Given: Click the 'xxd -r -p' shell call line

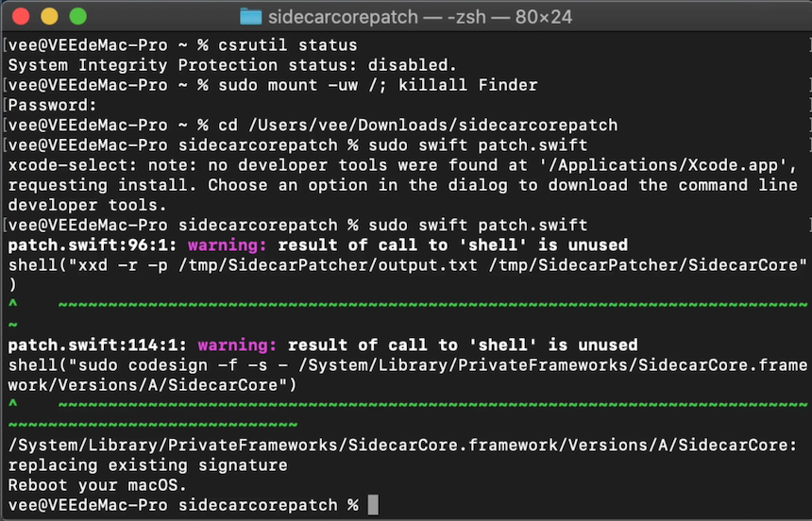Looking at the screenshot, I should [x=408, y=265].
